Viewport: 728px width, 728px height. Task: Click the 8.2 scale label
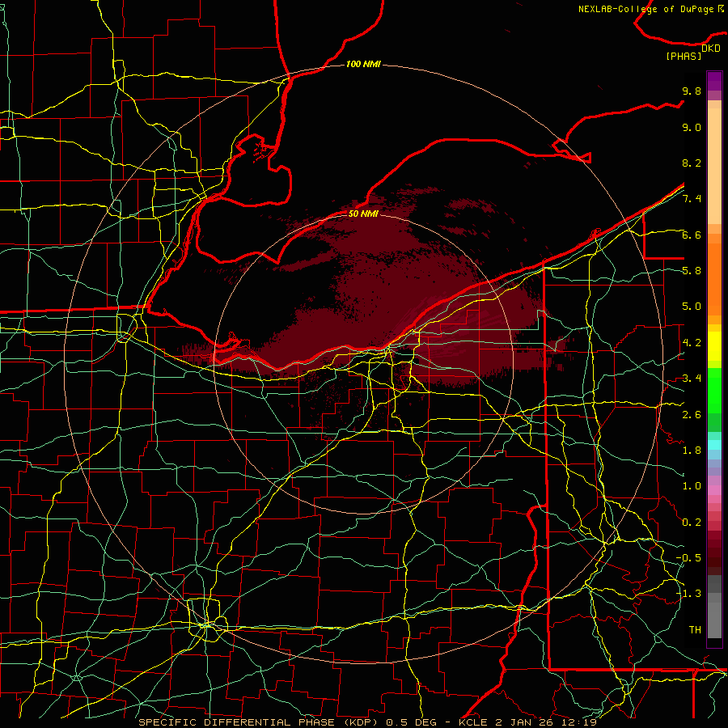692,163
